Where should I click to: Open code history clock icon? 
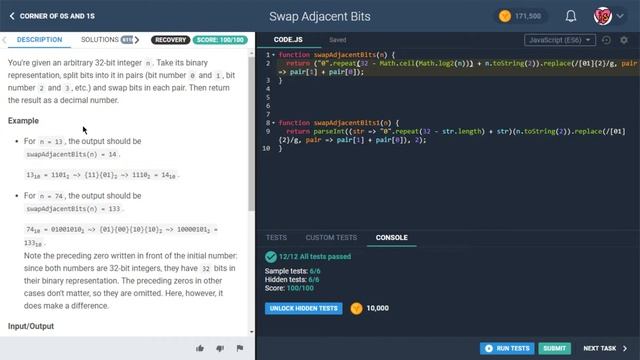(x=606, y=40)
